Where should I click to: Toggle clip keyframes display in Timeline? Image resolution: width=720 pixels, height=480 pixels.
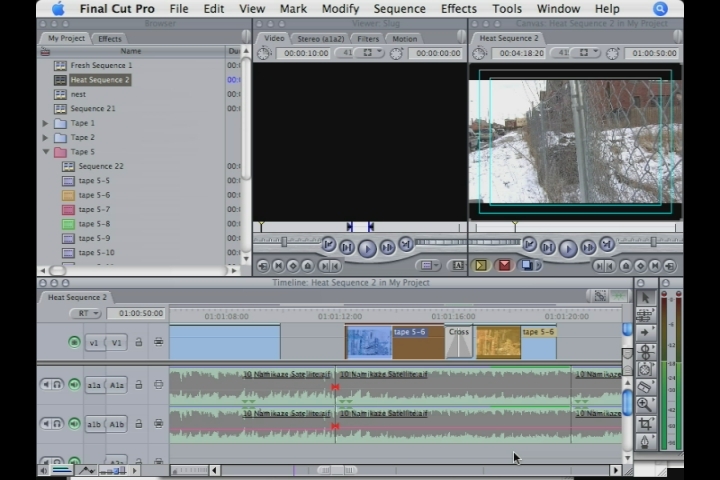point(62,470)
